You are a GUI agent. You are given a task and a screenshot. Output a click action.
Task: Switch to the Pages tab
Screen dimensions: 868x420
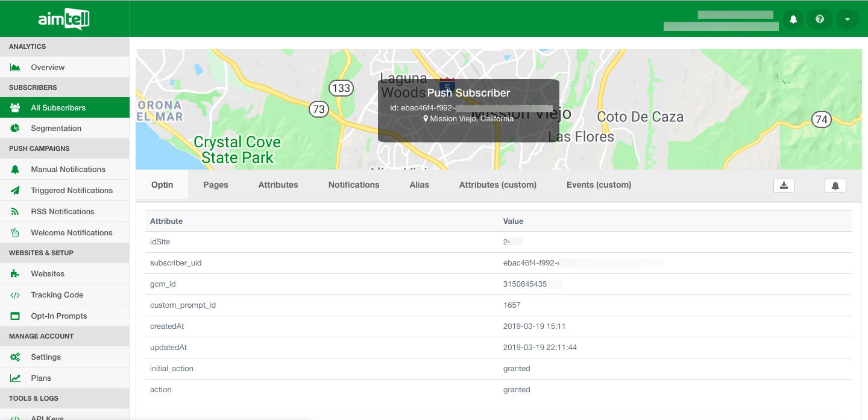point(215,185)
